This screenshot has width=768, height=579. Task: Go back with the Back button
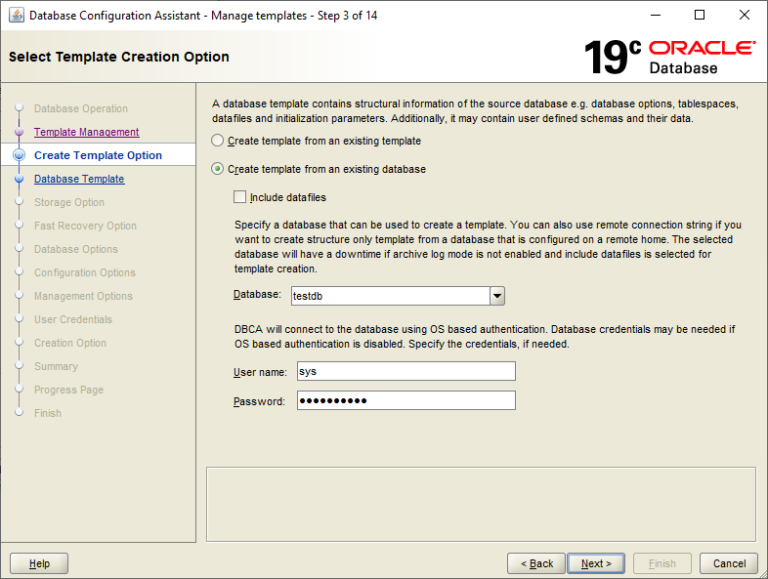[536, 563]
